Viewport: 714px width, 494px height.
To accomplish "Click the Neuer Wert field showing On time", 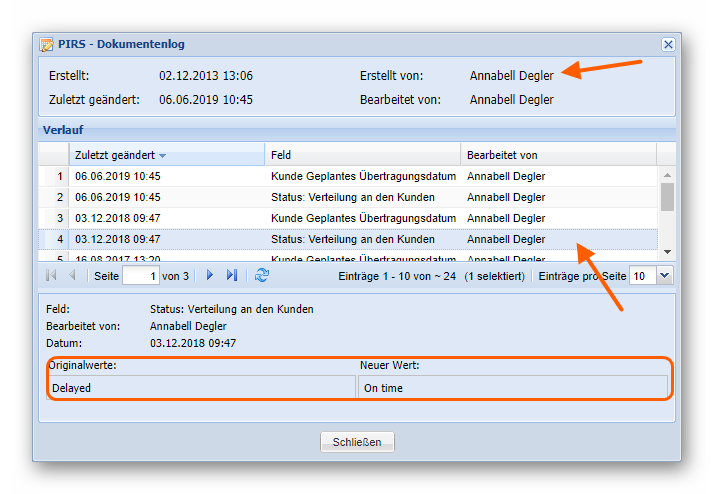I will [512, 387].
